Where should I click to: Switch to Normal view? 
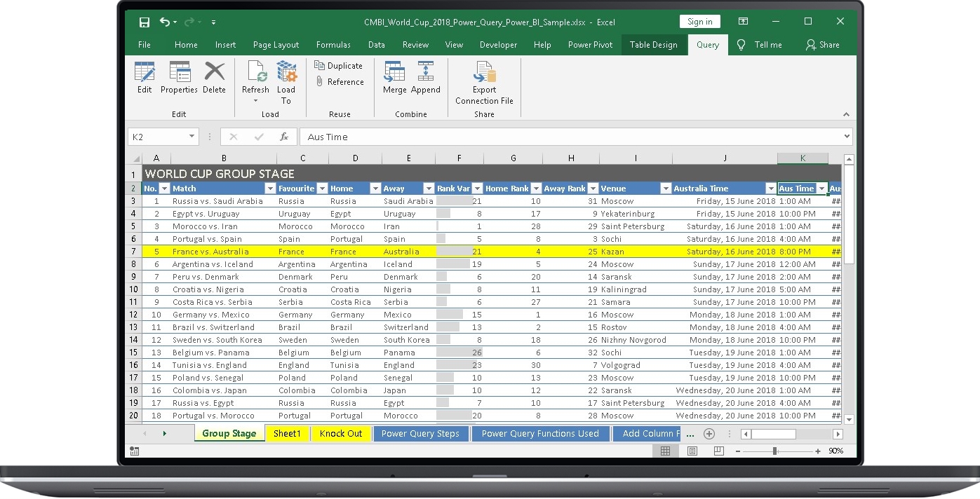[x=666, y=451]
